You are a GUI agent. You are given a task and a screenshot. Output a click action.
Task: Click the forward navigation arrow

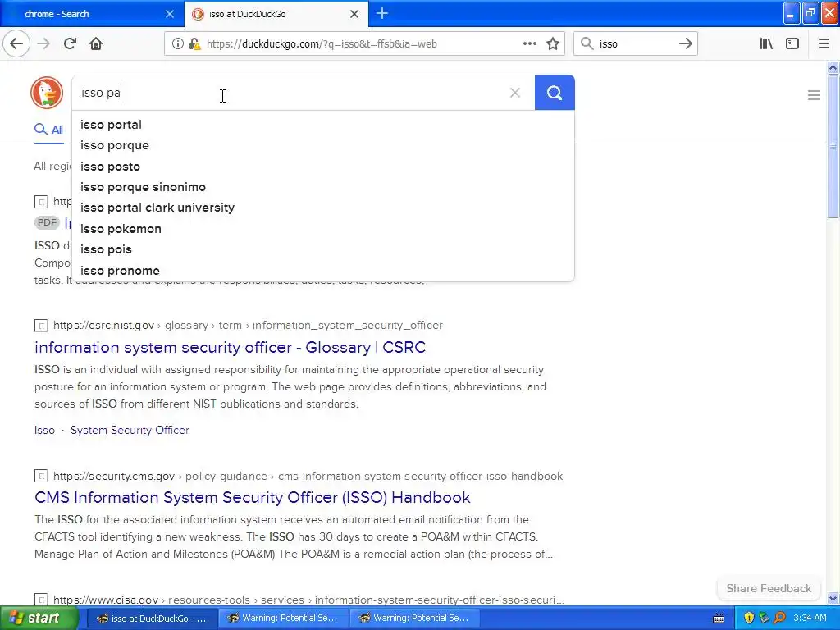43,43
